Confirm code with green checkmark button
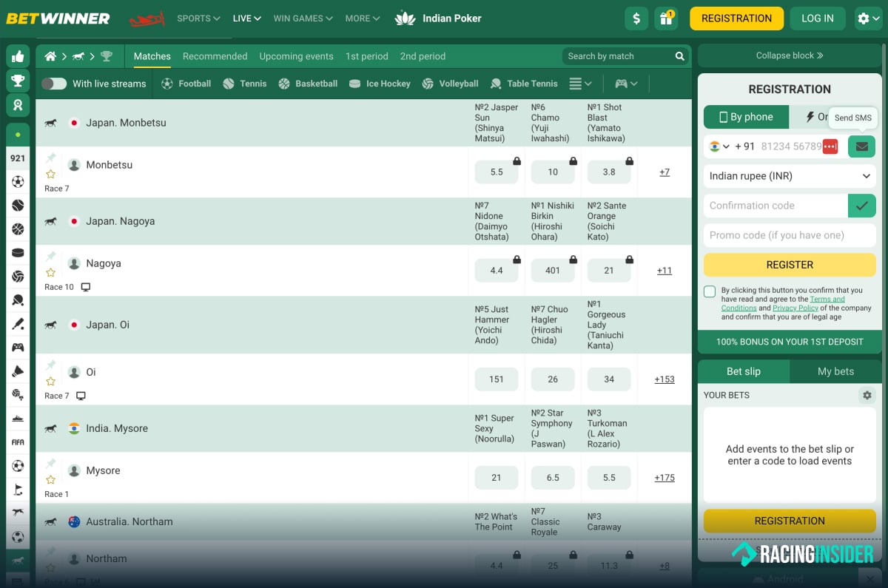The height and width of the screenshot is (588, 888). [x=861, y=206]
